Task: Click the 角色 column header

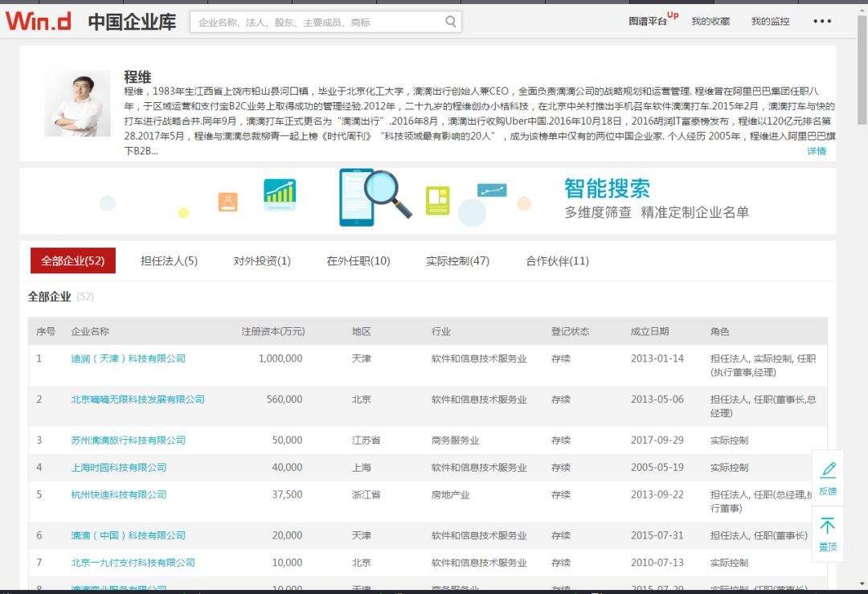Action: pos(719,332)
